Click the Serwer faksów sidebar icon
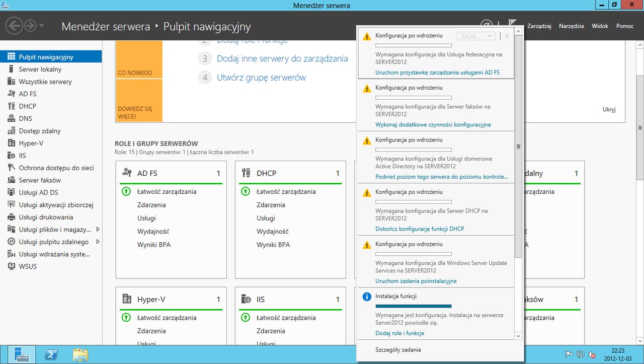The height and width of the screenshot is (364, 644). pyautogui.click(x=11, y=180)
